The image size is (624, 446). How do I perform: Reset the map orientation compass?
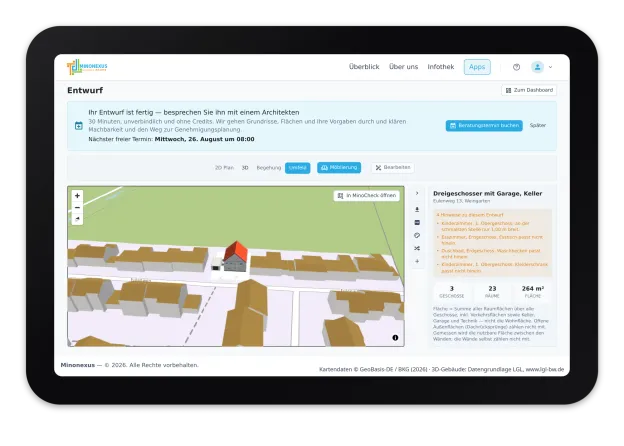pos(77,219)
